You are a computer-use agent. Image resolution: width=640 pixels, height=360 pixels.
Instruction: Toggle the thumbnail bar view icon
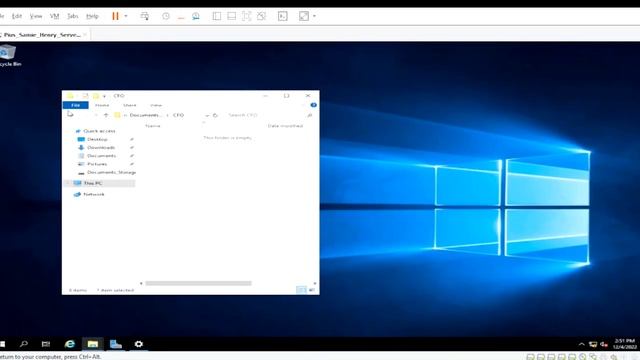pyautogui.click(x=231, y=16)
